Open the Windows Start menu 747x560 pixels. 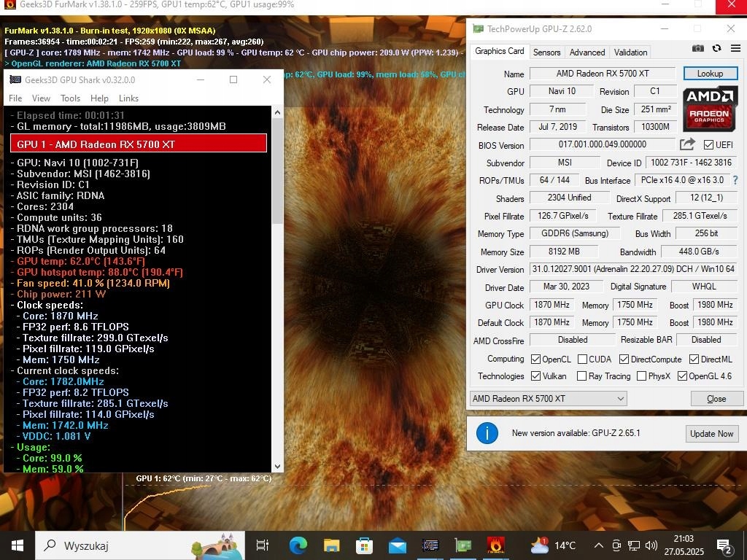(x=18, y=545)
